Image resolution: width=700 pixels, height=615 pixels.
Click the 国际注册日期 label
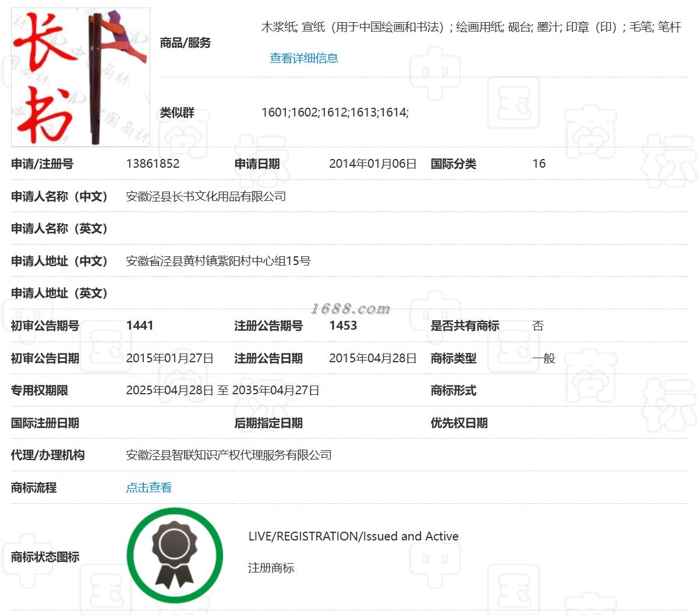(x=45, y=423)
